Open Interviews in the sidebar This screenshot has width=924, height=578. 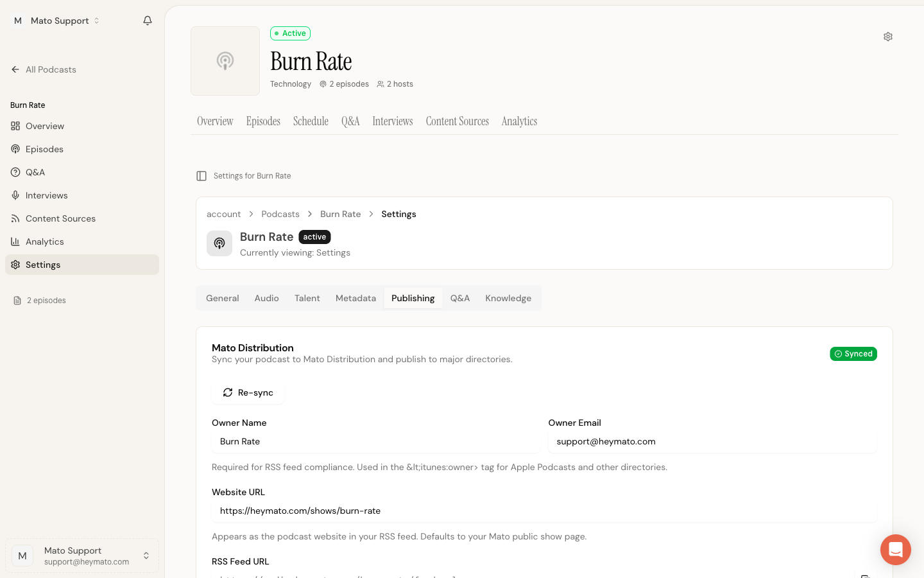(82, 195)
